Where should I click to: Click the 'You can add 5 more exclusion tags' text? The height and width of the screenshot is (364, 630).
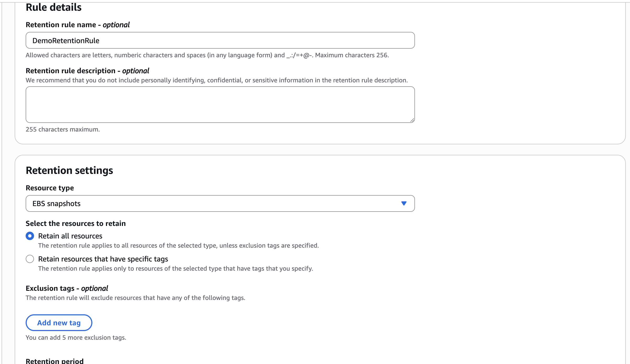tap(76, 338)
